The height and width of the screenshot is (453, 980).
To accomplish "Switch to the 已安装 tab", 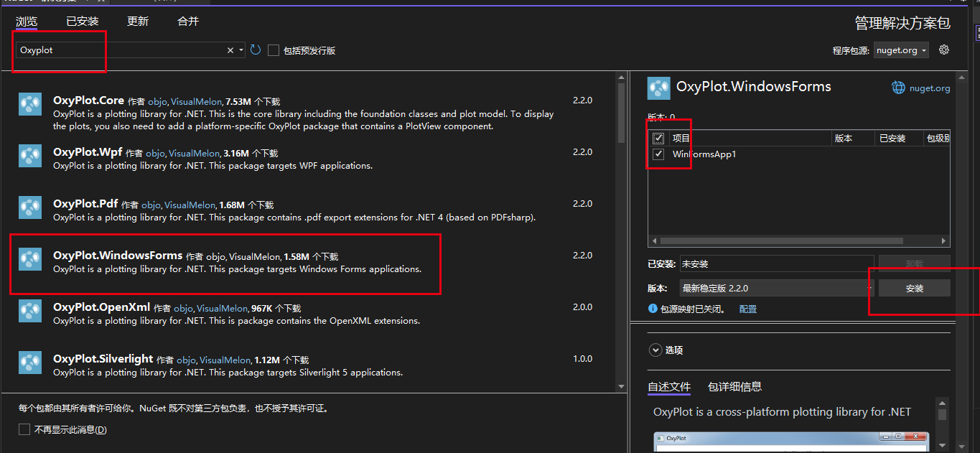I will click(x=83, y=22).
